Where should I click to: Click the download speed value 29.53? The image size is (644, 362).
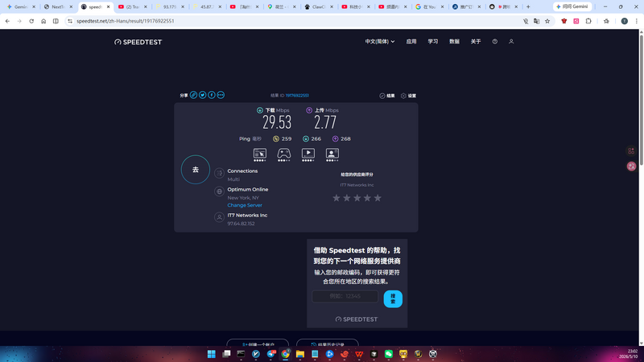[x=277, y=122]
